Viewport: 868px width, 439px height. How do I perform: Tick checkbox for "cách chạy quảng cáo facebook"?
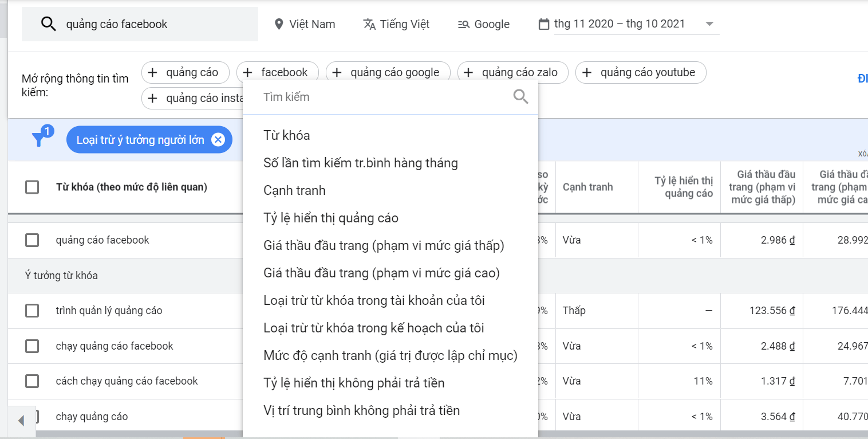click(x=32, y=381)
